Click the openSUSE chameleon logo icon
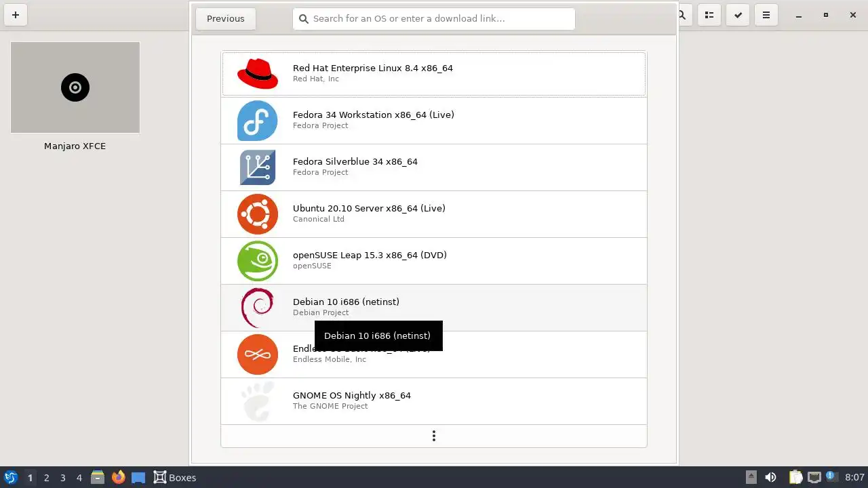 (258, 261)
